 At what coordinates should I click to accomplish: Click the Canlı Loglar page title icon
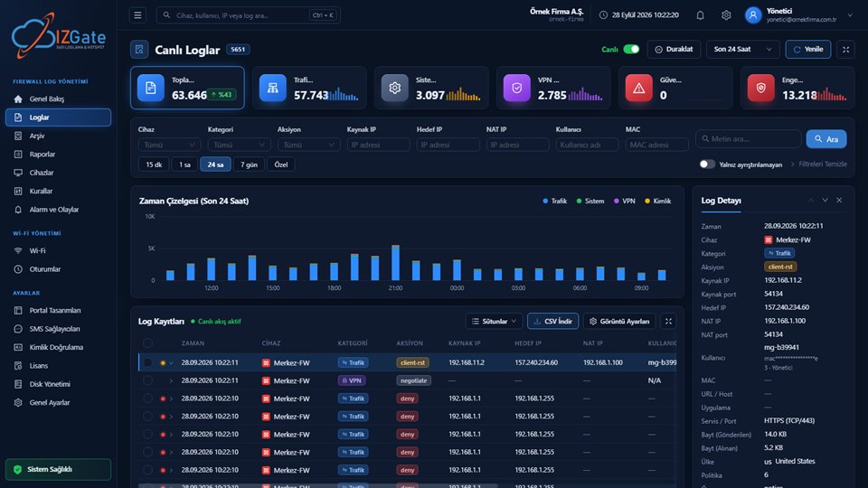coord(139,50)
